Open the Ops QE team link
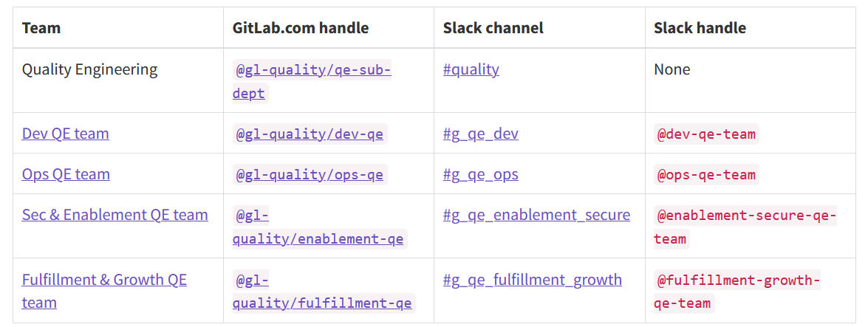This screenshot has width=868, height=327. pyautogui.click(x=66, y=174)
